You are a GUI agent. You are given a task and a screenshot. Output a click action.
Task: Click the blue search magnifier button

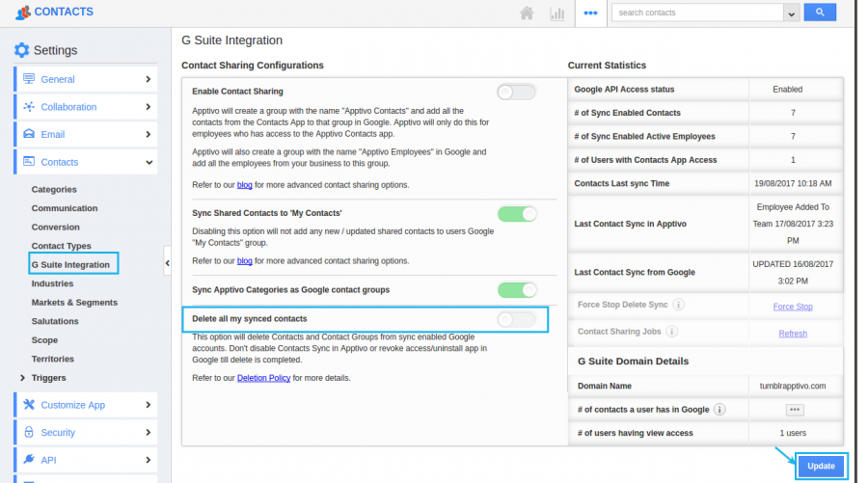(820, 13)
